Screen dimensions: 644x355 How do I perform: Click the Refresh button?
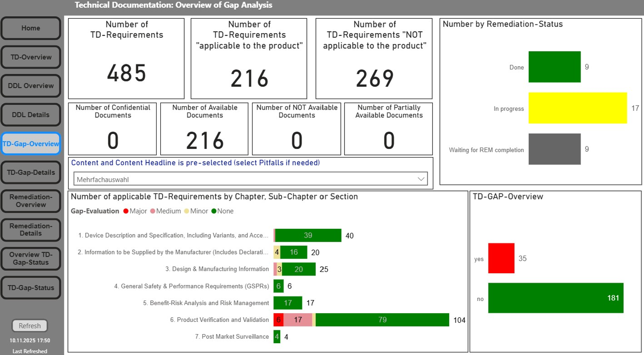(29, 326)
